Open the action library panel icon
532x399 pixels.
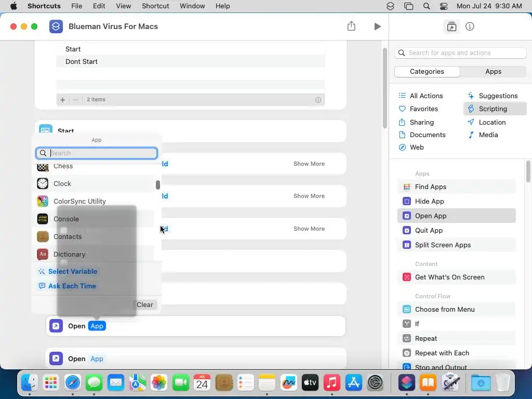pyautogui.click(x=451, y=26)
